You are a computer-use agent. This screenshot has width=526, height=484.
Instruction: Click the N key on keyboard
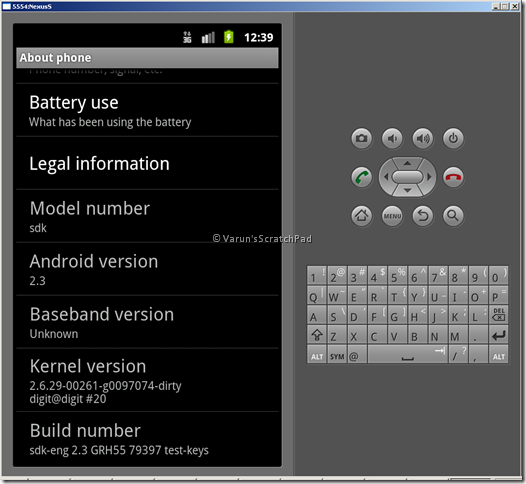pos(438,335)
